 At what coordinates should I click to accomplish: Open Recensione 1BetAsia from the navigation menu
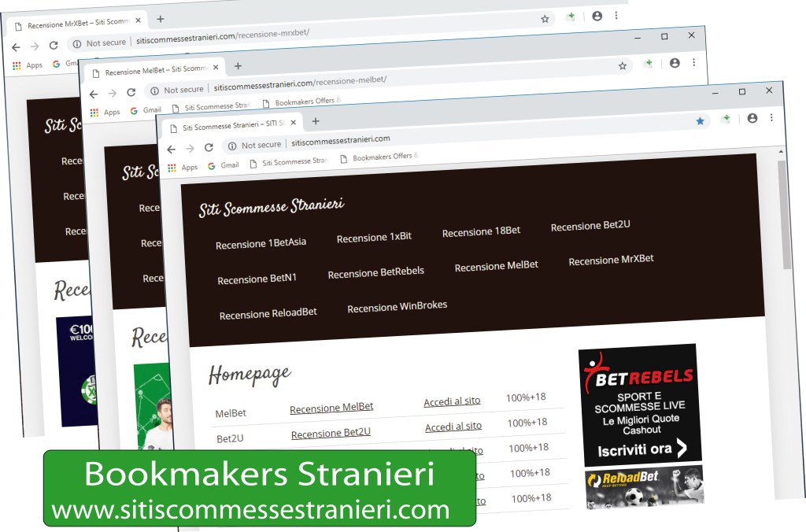point(261,244)
